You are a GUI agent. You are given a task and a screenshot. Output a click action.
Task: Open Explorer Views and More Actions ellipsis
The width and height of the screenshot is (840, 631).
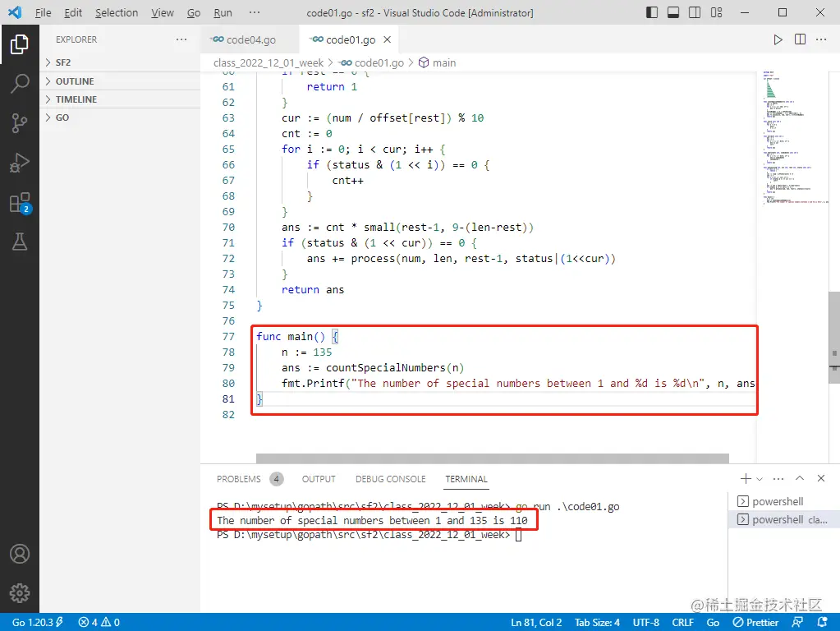tap(181, 39)
